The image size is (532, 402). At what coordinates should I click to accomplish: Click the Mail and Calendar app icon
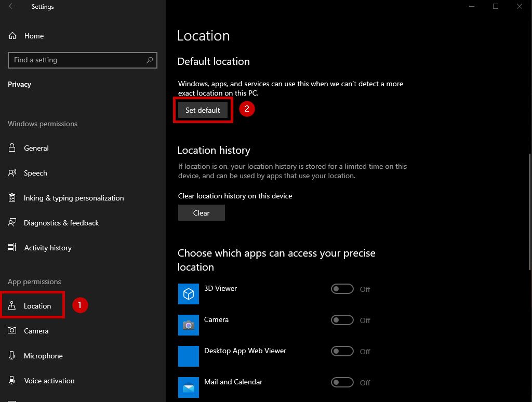tap(189, 387)
